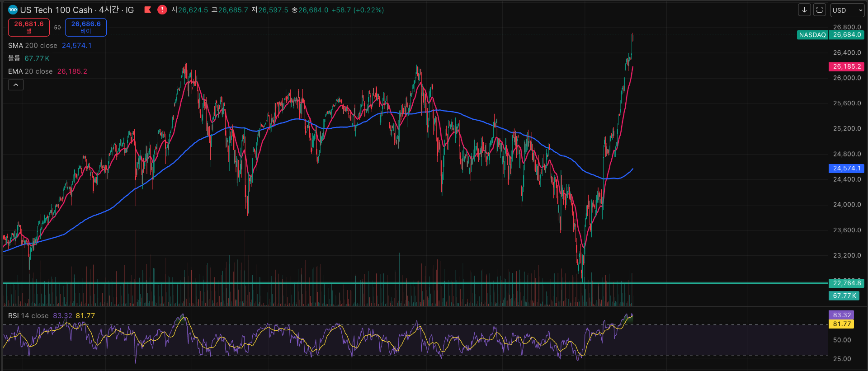Viewport: 868px width, 371px height.
Task: Collapse the indicator legend with the chevron button
Action: 16,85
